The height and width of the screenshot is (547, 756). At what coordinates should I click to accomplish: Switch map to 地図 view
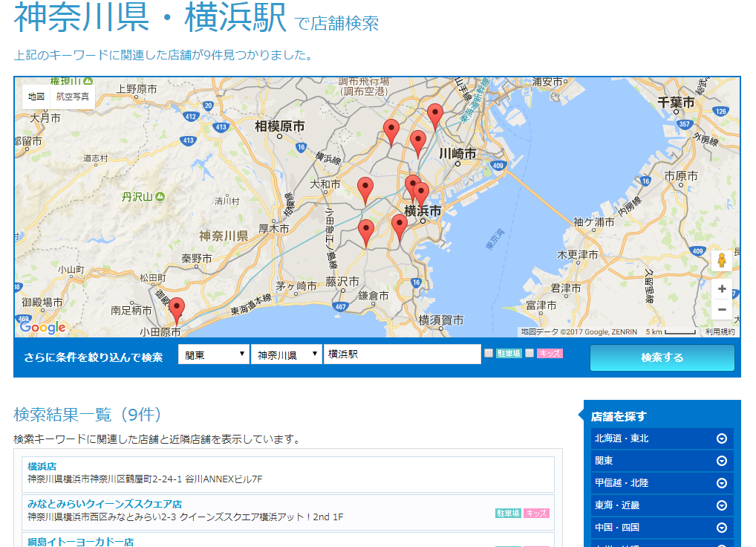[x=36, y=97]
